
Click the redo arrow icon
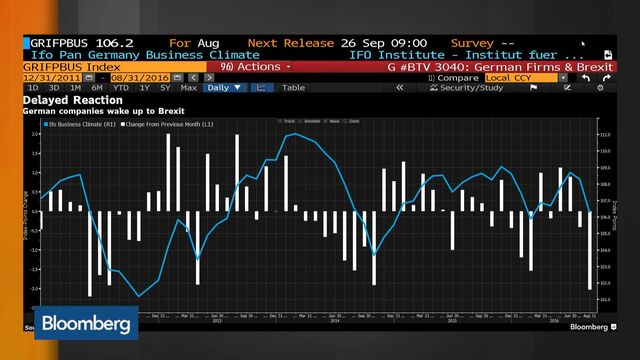click(607, 78)
